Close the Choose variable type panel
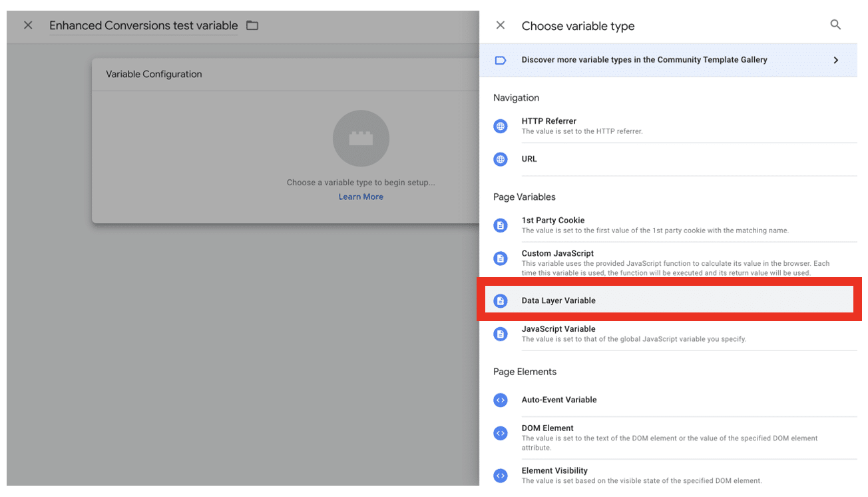The image size is (868, 497). click(501, 25)
